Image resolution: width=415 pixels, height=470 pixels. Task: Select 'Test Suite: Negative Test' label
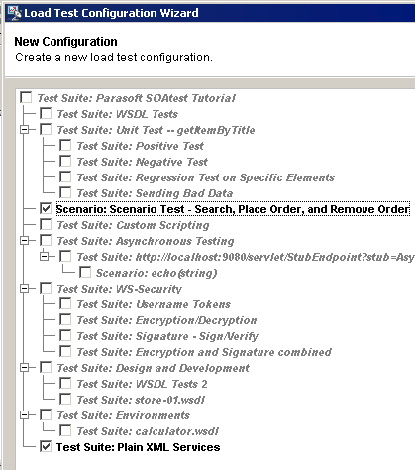[142, 162]
